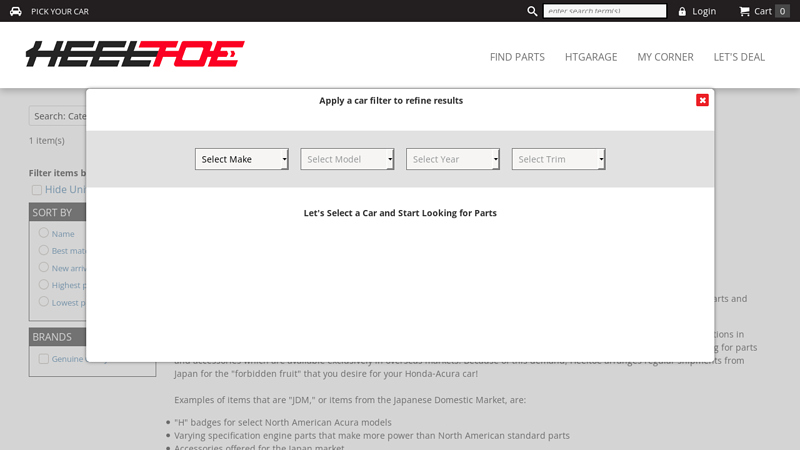Select the Highest price sort option

[x=44, y=285]
